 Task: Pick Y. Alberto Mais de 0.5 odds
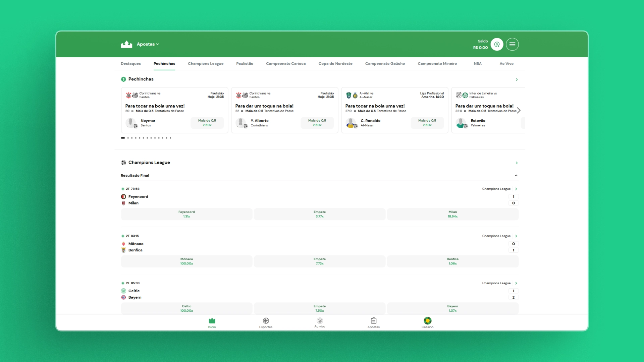coord(317,123)
